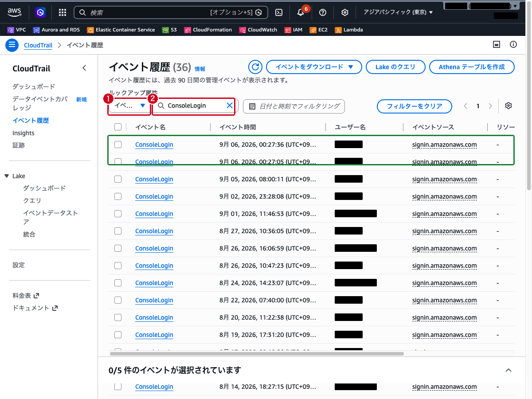Focus the AWS top search box
This screenshot has height=399, width=532.
pos(171,12)
